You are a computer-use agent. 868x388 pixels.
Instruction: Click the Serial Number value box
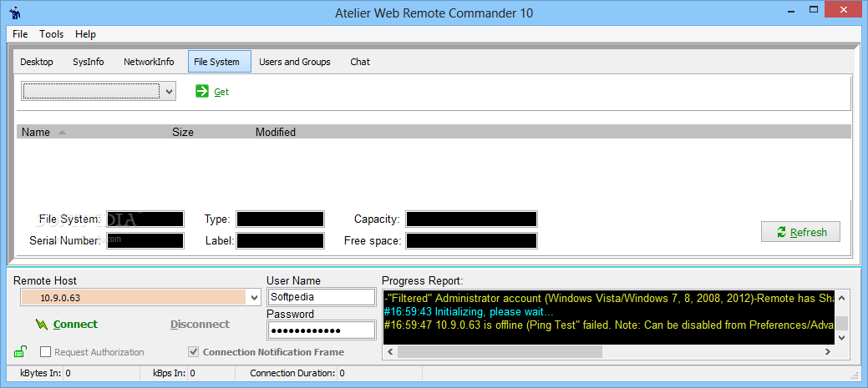[145, 241]
